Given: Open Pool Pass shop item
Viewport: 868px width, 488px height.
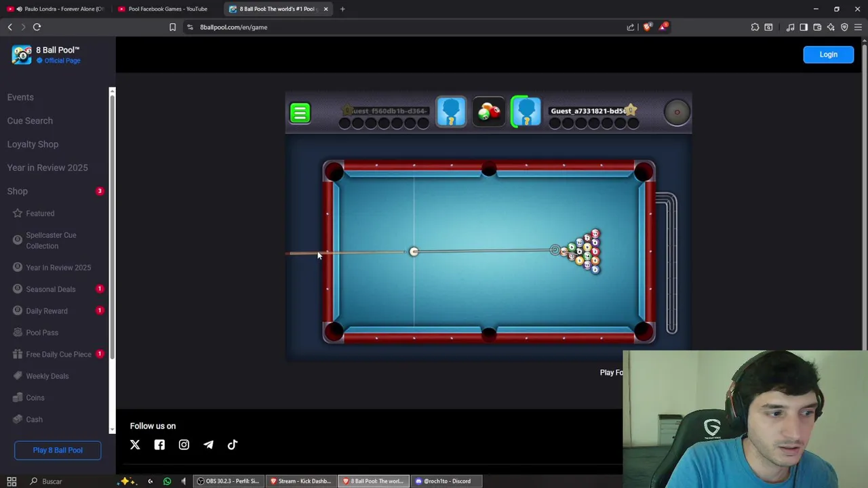Looking at the screenshot, I should [42, 333].
